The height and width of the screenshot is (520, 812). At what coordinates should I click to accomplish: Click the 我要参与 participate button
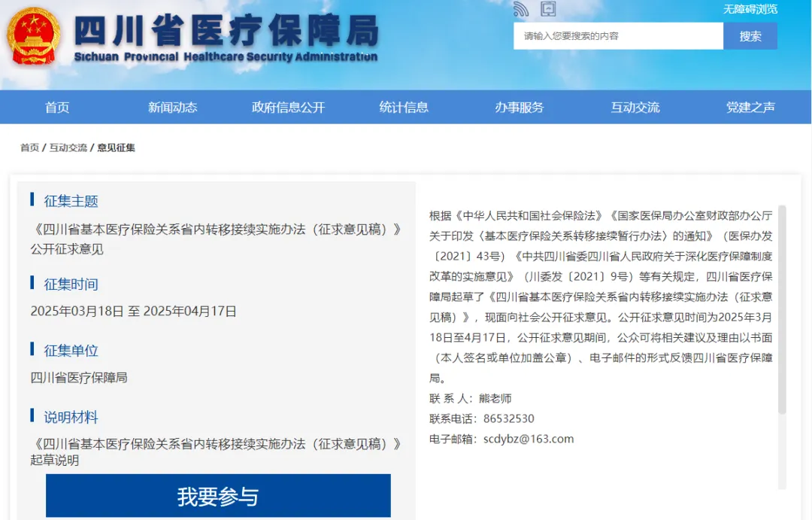click(218, 496)
